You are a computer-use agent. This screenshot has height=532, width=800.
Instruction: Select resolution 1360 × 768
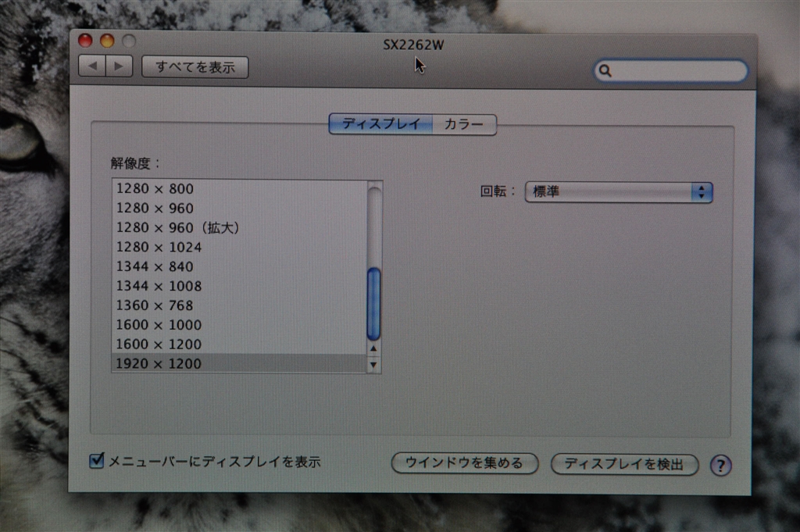[239, 305]
